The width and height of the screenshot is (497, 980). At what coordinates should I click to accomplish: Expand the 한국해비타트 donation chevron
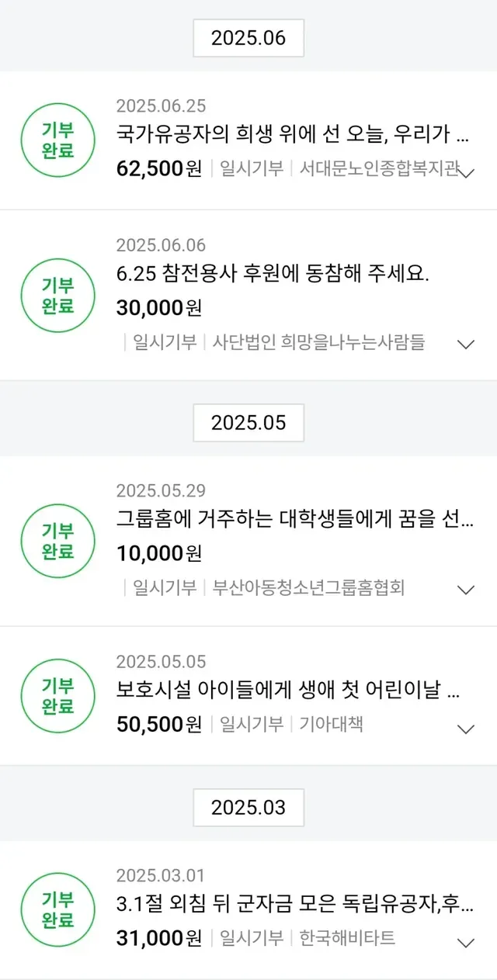(x=466, y=943)
